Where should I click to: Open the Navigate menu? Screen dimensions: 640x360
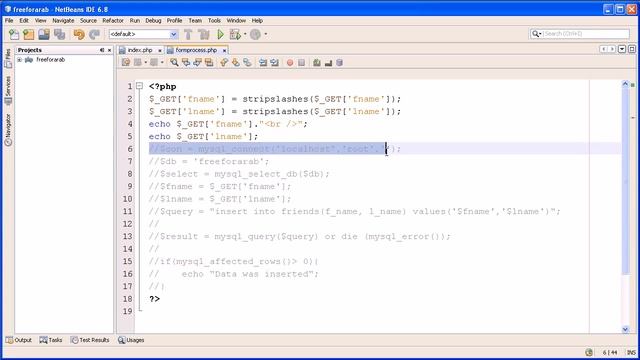coord(63,20)
